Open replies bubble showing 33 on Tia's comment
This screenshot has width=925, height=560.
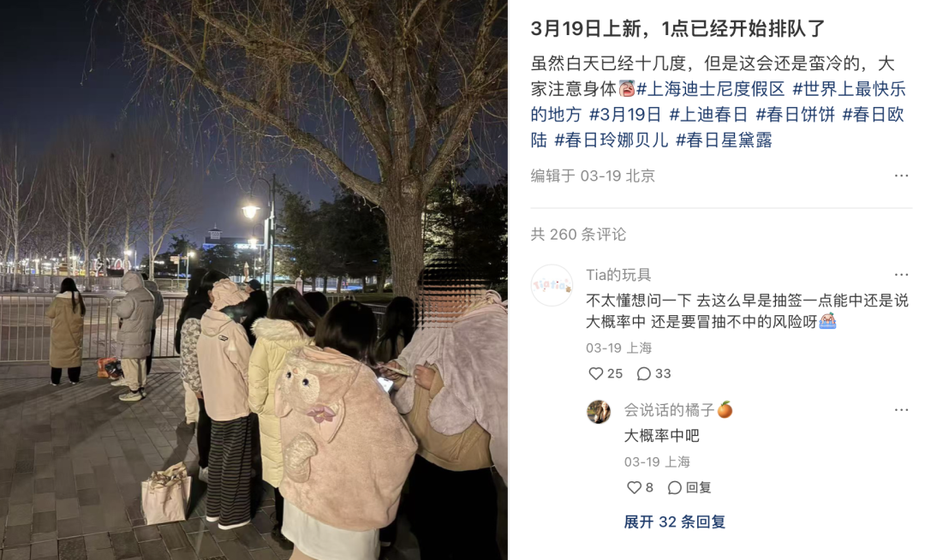(644, 373)
